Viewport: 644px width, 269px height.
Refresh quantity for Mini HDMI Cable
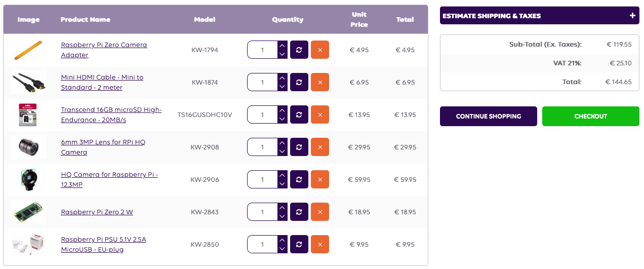tap(299, 82)
